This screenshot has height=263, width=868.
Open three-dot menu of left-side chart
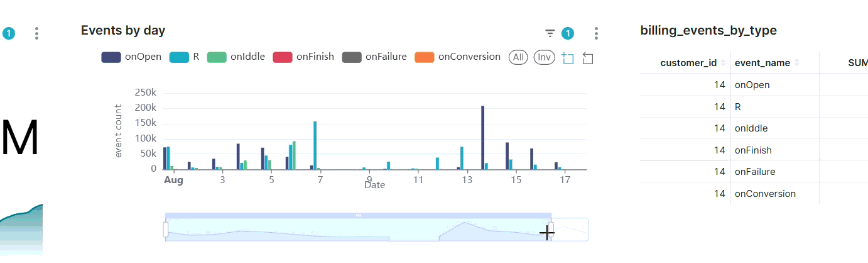(37, 33)
